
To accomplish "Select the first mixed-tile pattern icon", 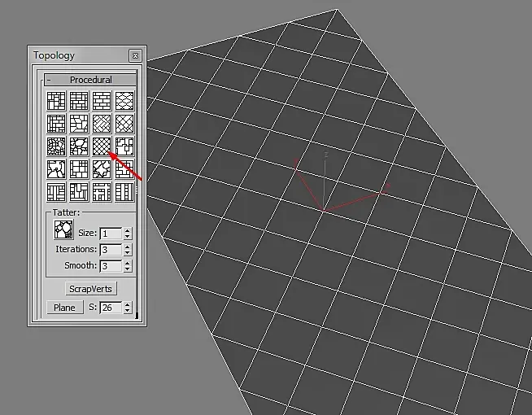I will tap(56, 100).
